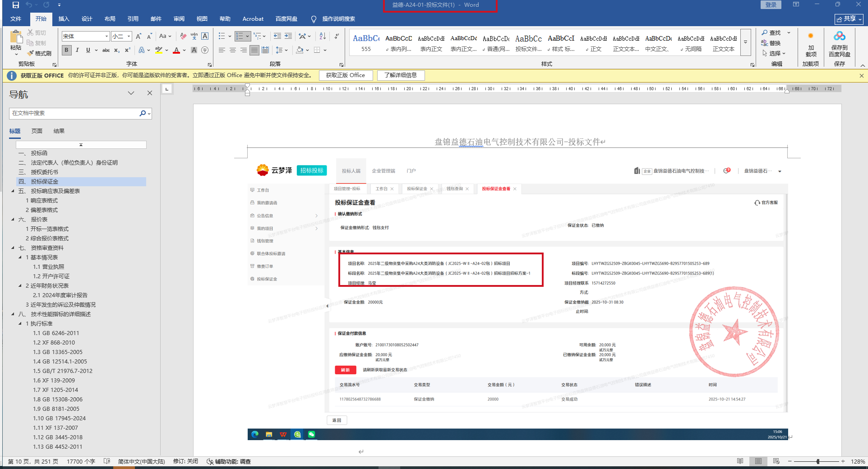Viewport: 868px width, 469px height.
Task: Toggle superscript formatting
Action: pyautogui.click(x=128, y=50)
